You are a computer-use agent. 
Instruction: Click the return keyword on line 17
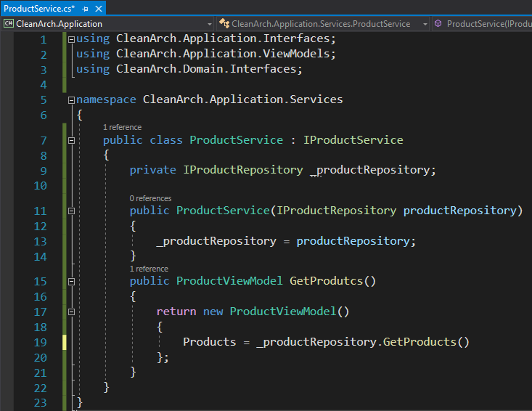[x=176, y=312]
